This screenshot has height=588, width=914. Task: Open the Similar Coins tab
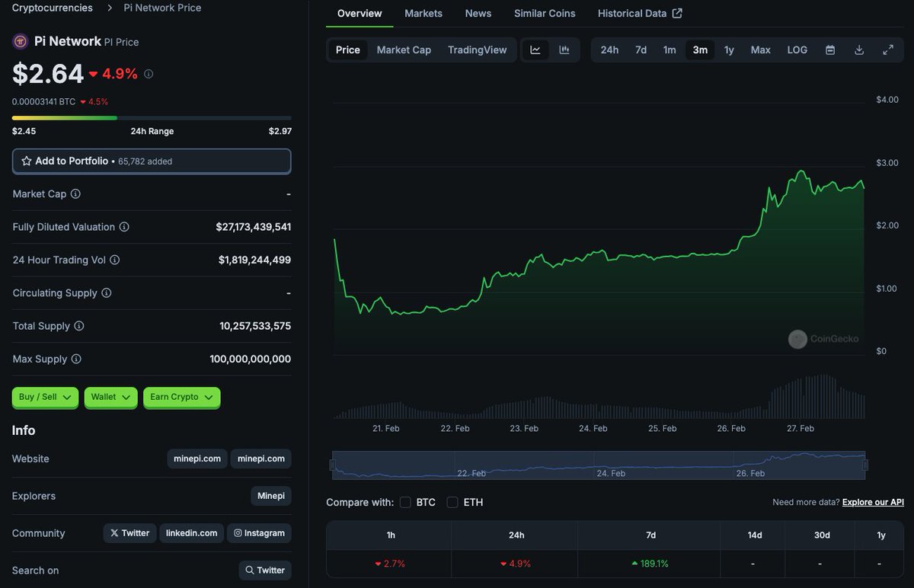coord(545,13)
